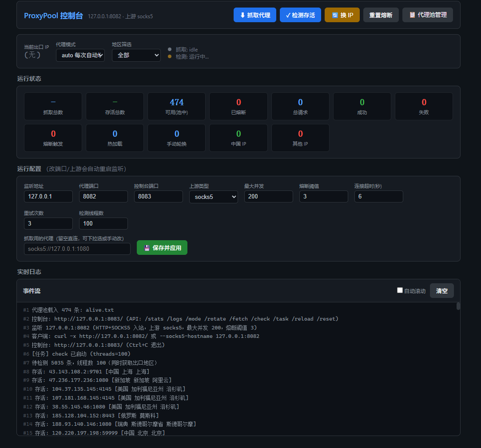481x448 pixels.
Task: Click the 抓取代理 fetch proxies button
Action: click(254, 15)
